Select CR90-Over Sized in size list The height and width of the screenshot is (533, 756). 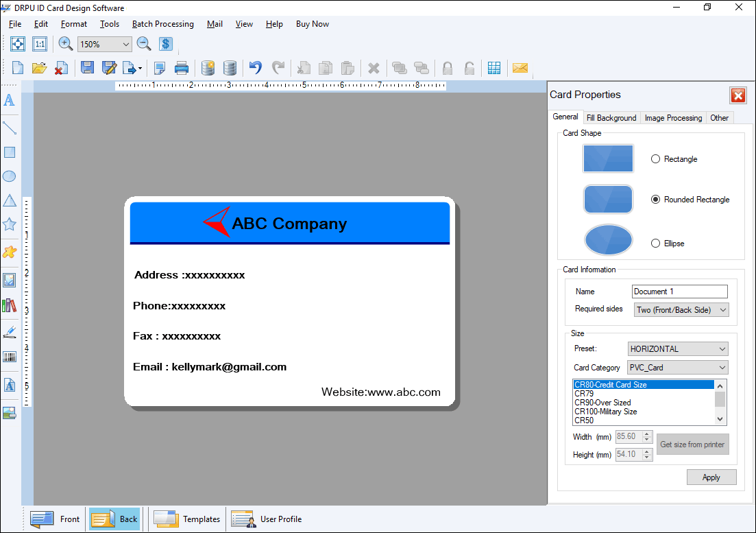644,402
